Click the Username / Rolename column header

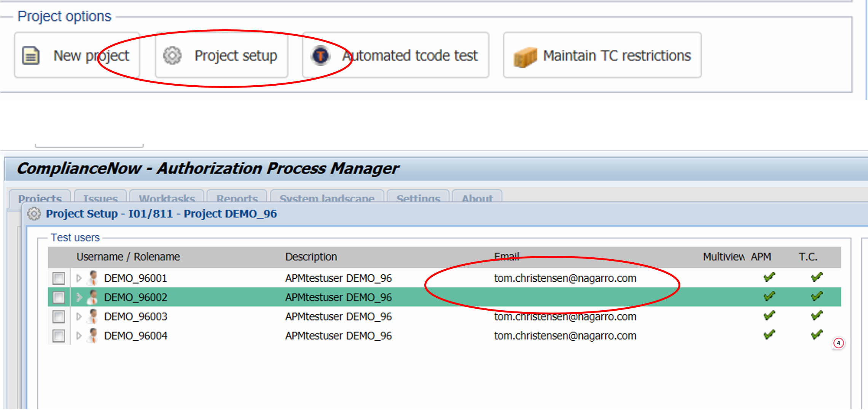point(128,257)
